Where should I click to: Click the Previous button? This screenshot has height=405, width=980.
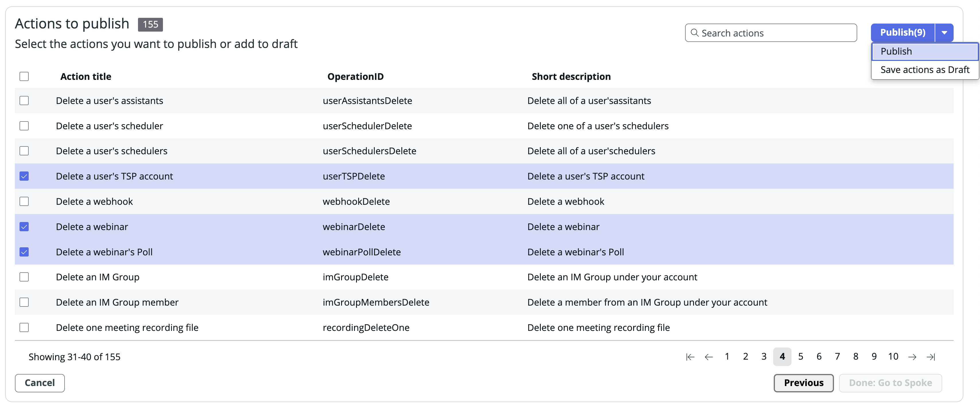[804, 383]
